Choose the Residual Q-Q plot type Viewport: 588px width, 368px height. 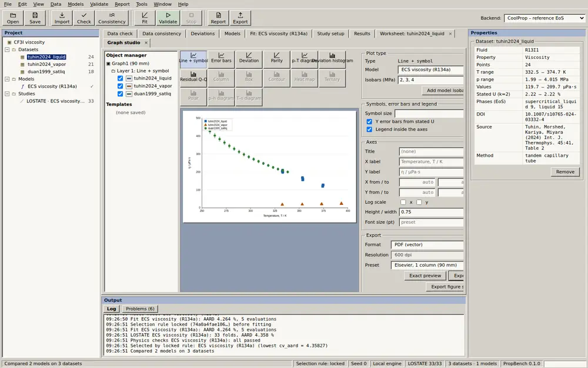[x=193, y=78]
